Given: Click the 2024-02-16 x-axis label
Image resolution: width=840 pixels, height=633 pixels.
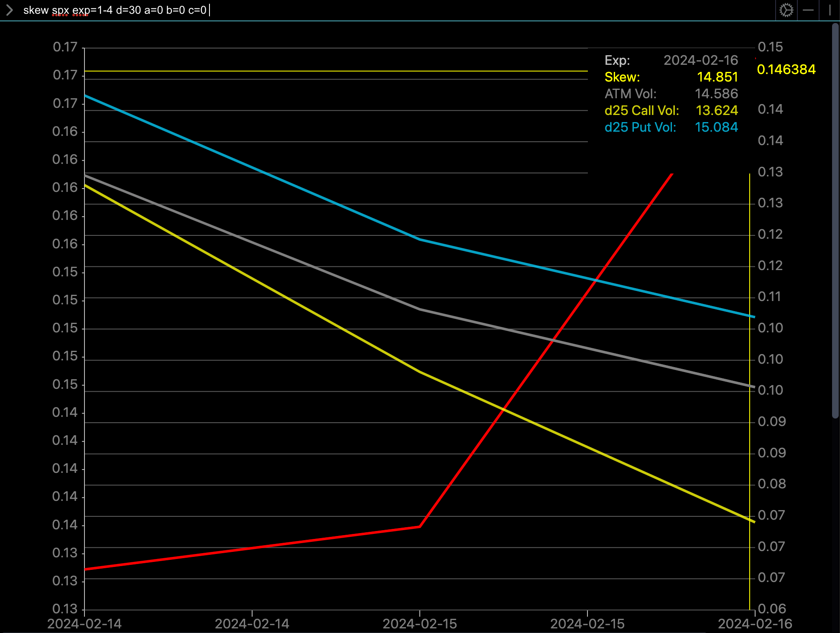Looking at the screenshot, I should coord(755,624).
